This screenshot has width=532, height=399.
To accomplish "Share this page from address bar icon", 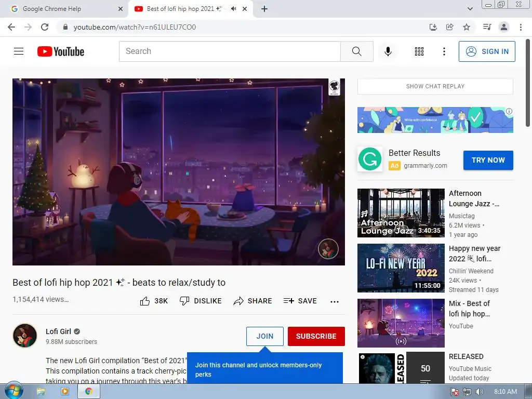I will point(449,27).
